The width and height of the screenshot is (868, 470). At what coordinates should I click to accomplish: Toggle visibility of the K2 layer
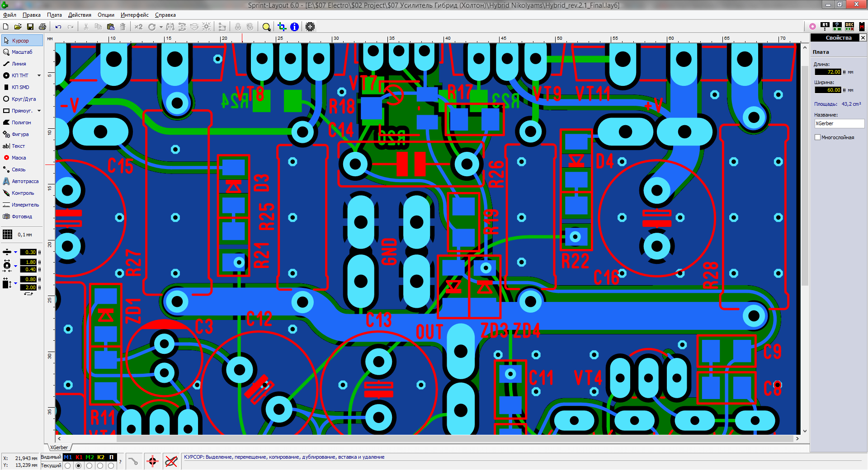tap(100, 457)
